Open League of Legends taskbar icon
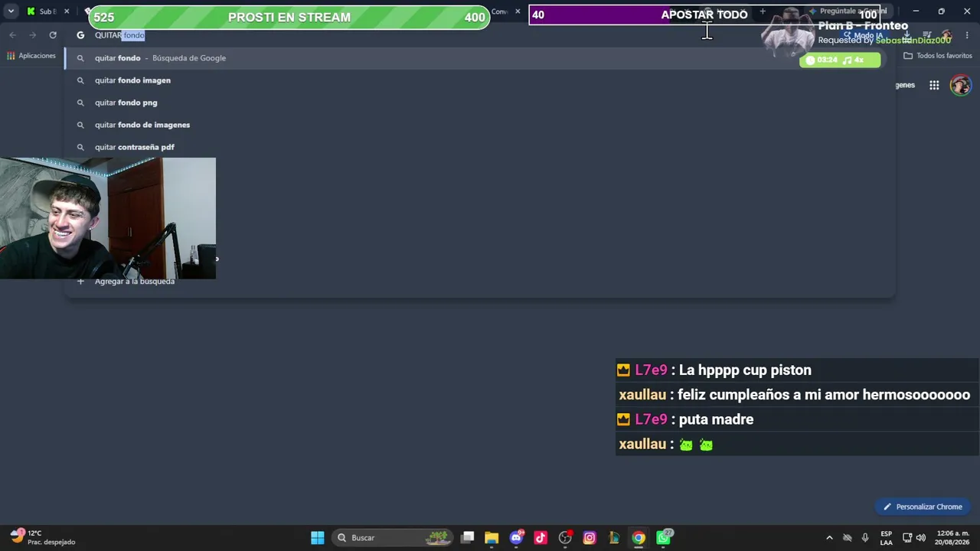Image resolution: width=980 pixels, height=551 pixels. coord(614,537)
